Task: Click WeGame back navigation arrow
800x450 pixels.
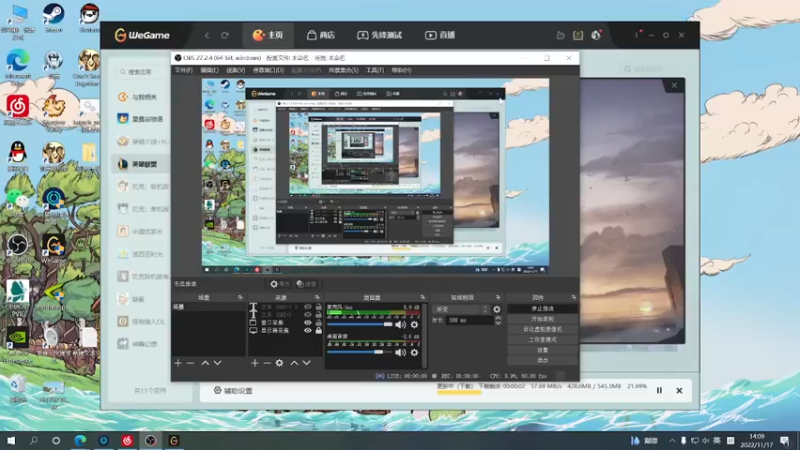Action: pyautogui.click(x=207, y=35)
